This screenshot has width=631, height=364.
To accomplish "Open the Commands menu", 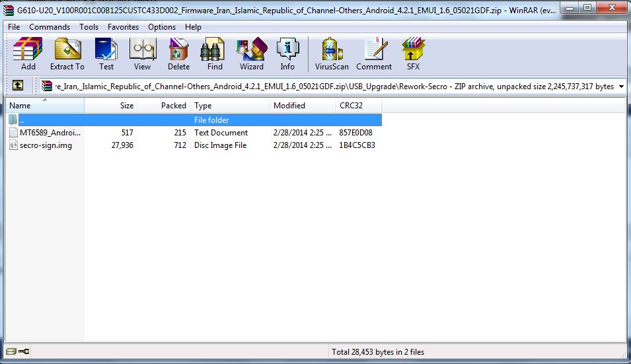I will 50,27.
